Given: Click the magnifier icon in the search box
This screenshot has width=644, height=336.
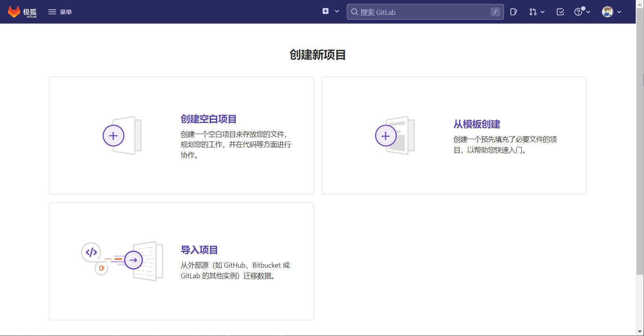Looking at the screenshot, I should pyautogui.click(x=355, y=12).
